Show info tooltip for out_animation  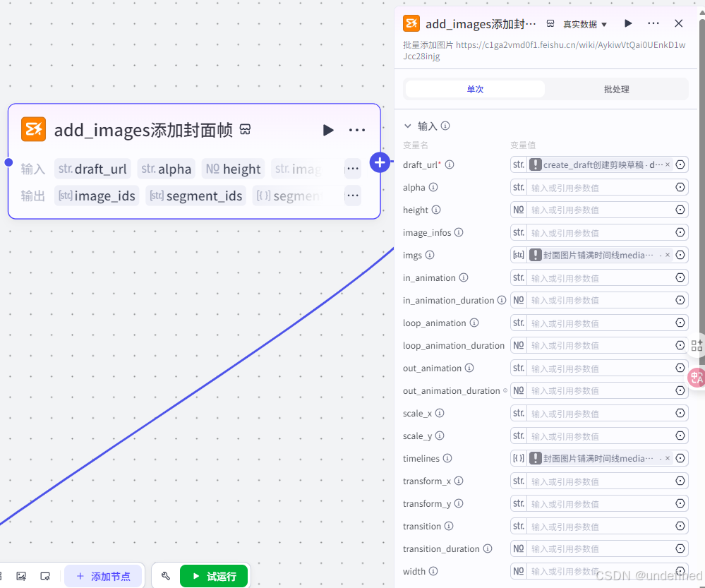tap(469, 368)
